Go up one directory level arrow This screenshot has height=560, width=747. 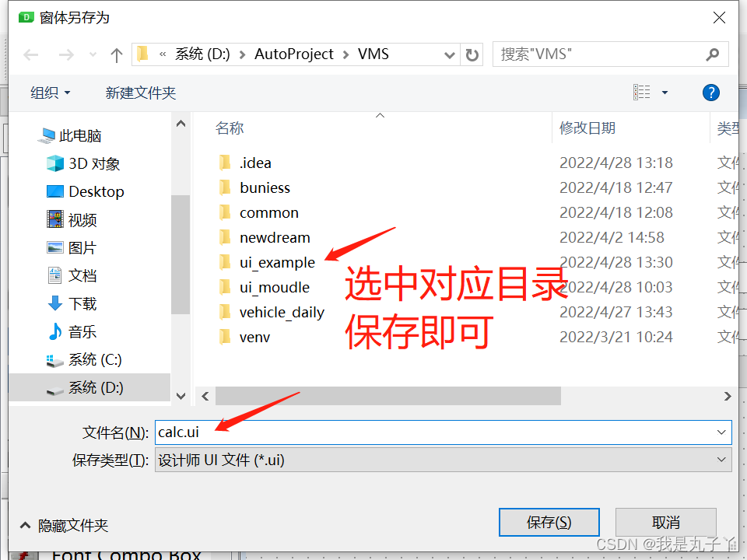click(116, 55)
